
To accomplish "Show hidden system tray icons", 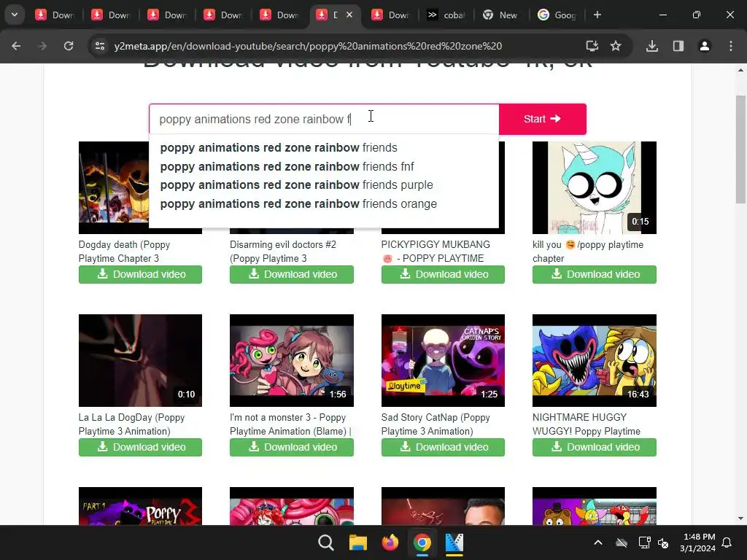I will click(598, 542).
